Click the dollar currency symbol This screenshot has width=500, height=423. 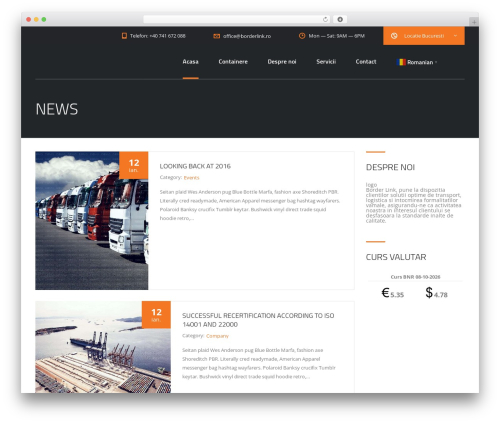click(x=429, y=292)
